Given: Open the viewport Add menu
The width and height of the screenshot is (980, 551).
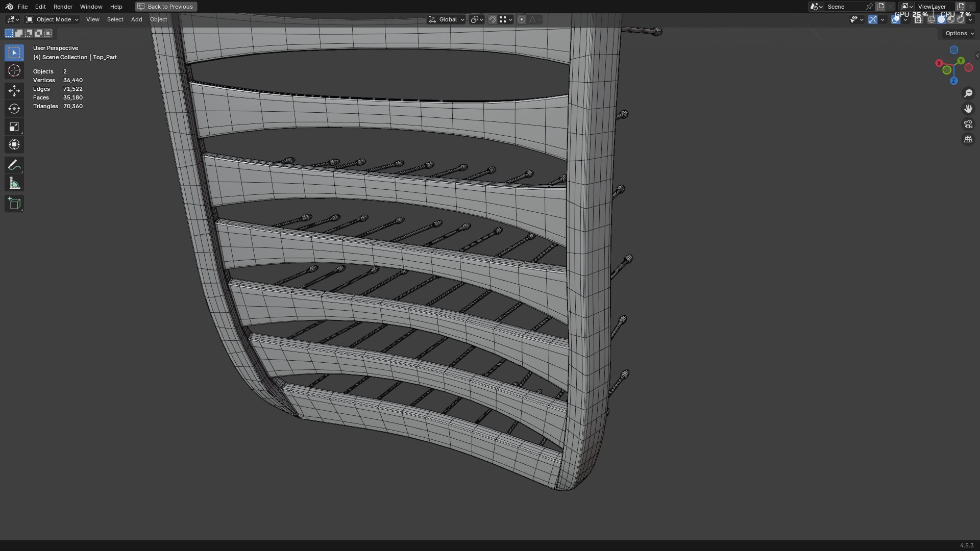Looking at the screenshot, I should point(136,19).
